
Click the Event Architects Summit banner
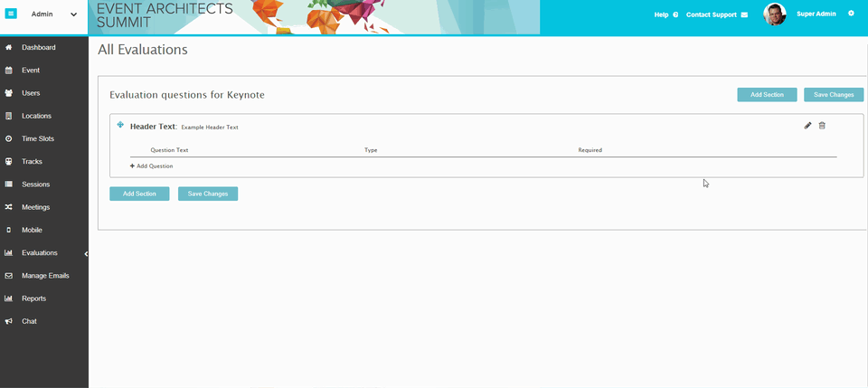pyautogui.click(x=314, y=17)
